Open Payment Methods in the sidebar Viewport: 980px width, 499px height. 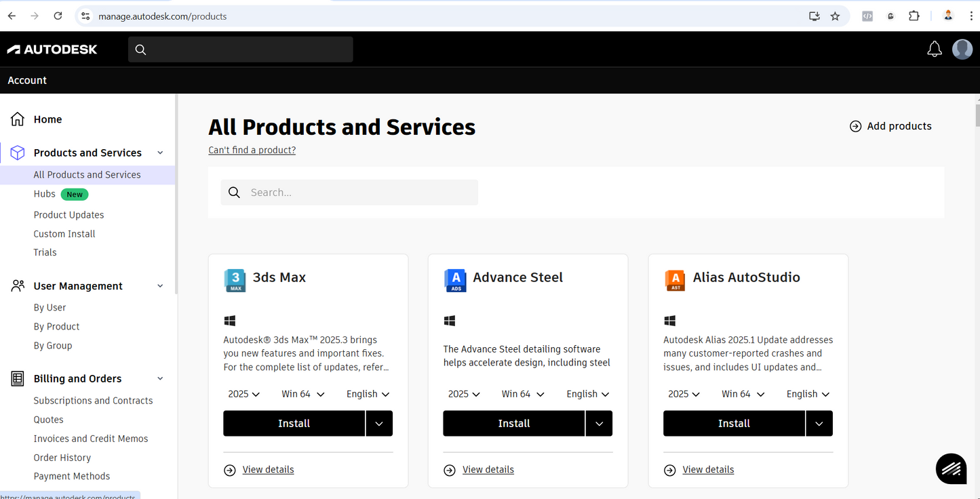72,477
